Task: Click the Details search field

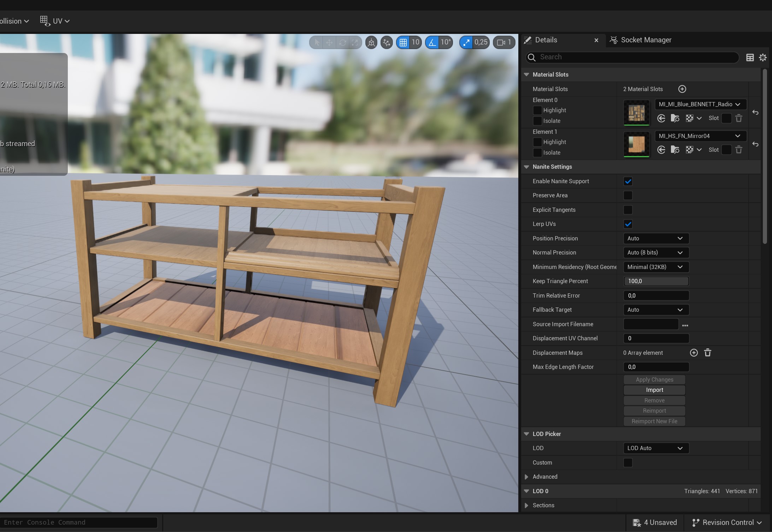Action: 632,57
